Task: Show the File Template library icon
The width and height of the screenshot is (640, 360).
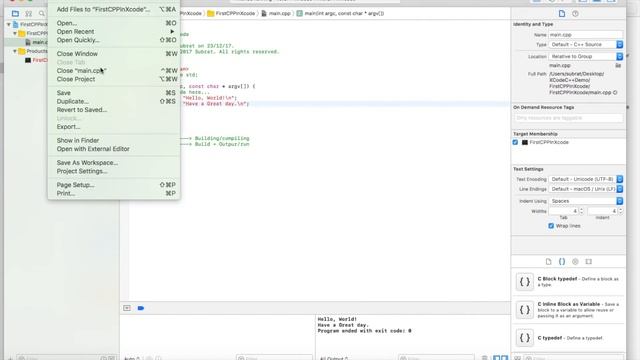Action: pyautogui.click(x=548, y=261)
